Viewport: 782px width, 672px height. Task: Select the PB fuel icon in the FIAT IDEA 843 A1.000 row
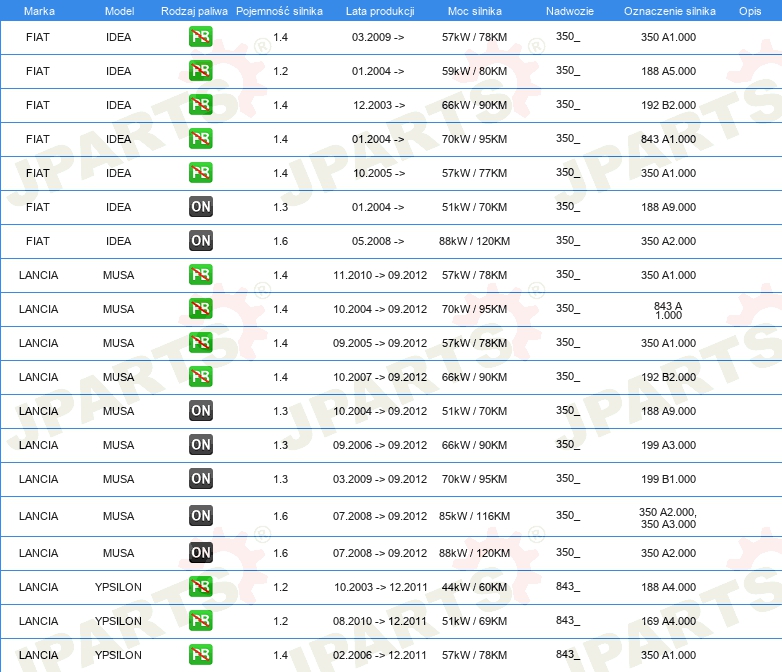[x=200, y=139]
